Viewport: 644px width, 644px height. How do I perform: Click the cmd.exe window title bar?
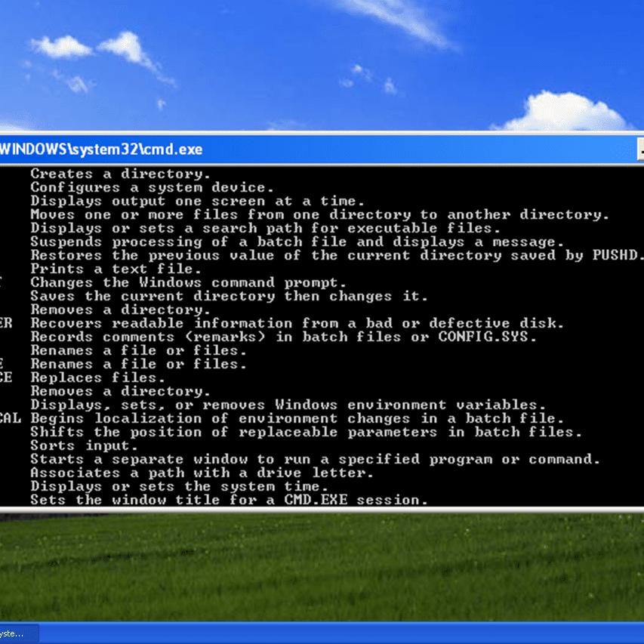[x=322, y=149]
